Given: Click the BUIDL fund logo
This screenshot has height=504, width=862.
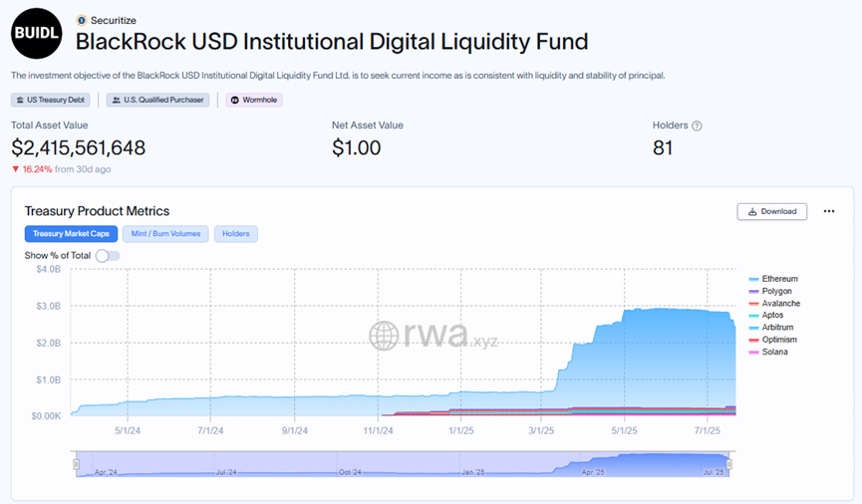Looking at the screenshot, I should point(37,35).
